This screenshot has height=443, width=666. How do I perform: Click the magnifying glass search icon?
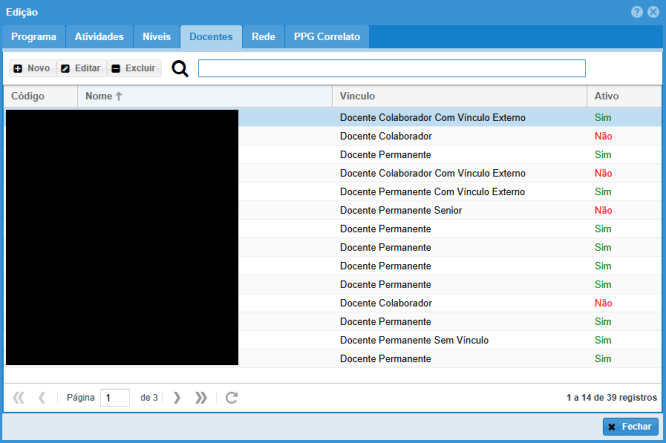tap(180, 68)
